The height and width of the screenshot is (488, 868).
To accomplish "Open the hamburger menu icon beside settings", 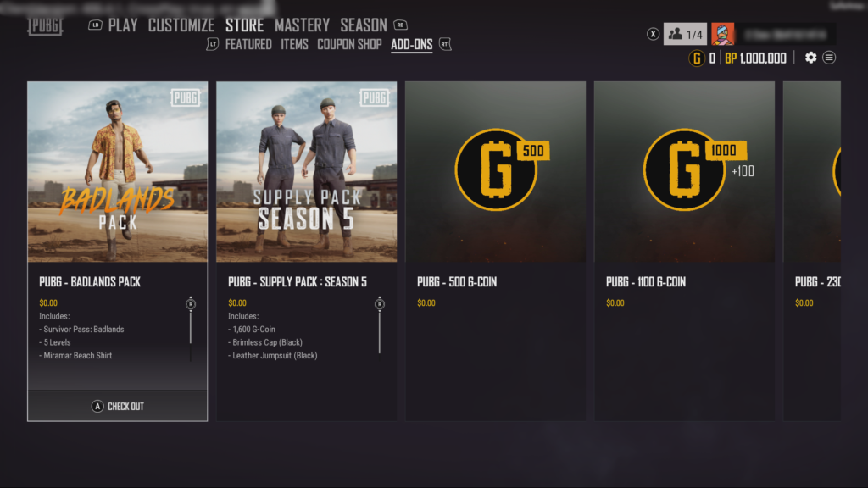I will 829,58.
